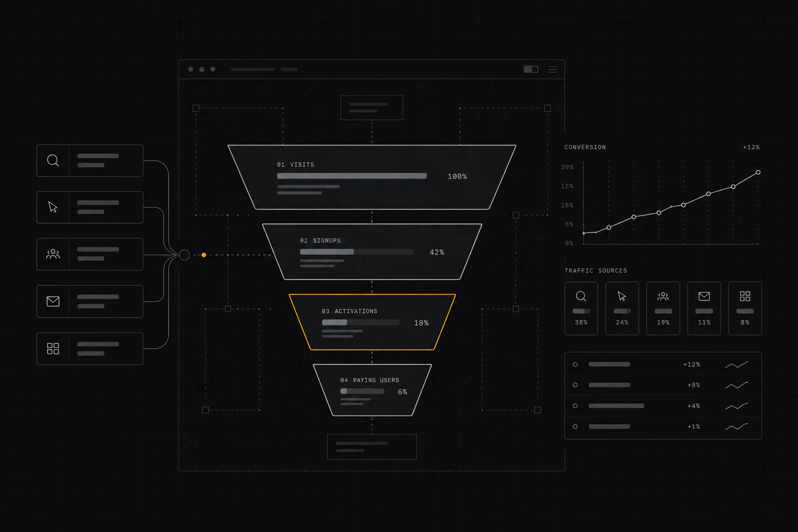Open the trend sparkline in the +4% row
The width and height of the screenshot is (798, 532).
point(737,406)
